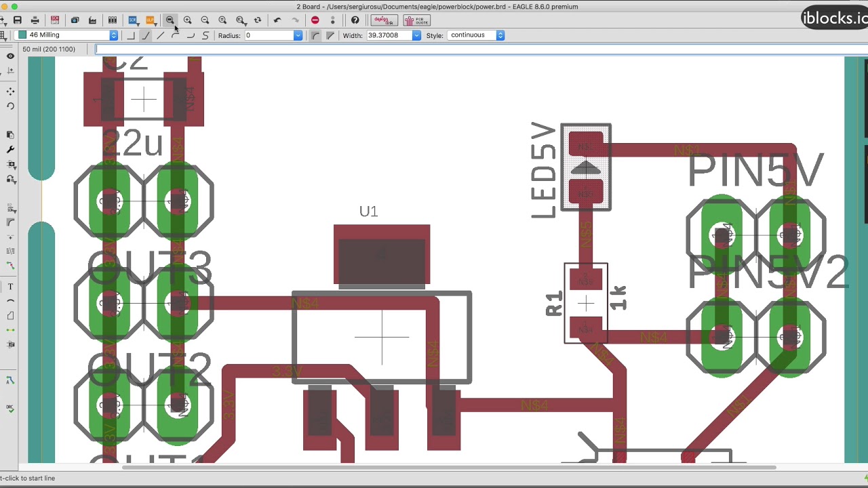Click the teal 46 Milling layer color swatch

[22, 35]
